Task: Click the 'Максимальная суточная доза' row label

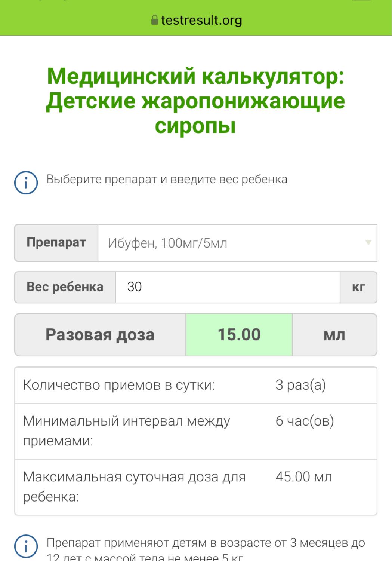Action: click(135, 487)
